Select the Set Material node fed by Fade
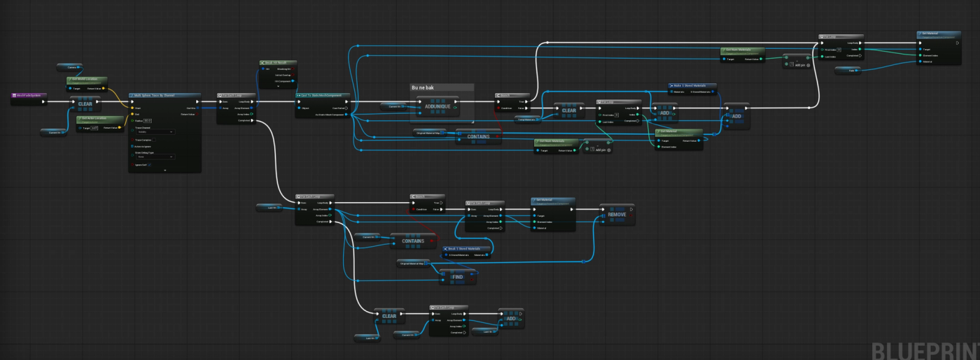The width and height of the screenshot is (980, 360). point(939,48)
